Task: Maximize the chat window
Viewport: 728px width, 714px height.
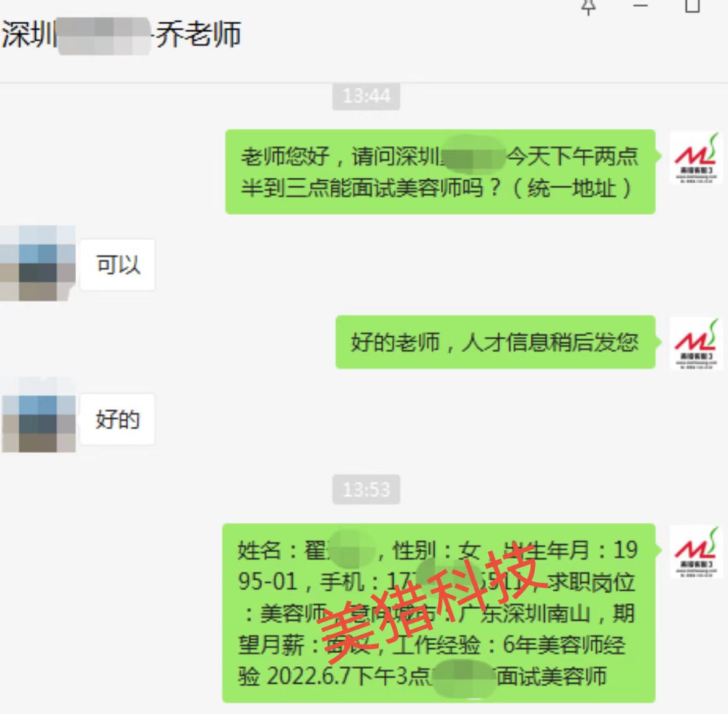Action: pyautogui.click(x=692, y=6)
